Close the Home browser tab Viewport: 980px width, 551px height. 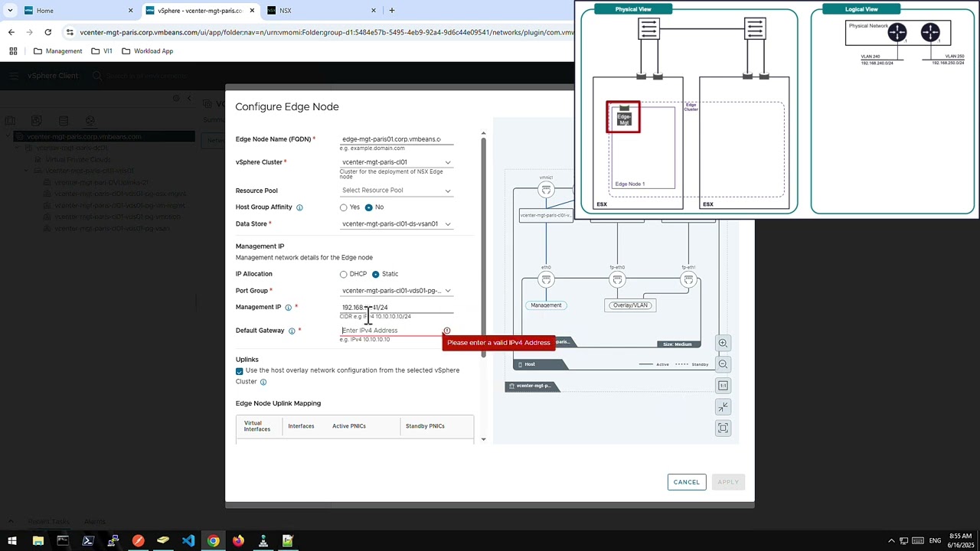[x=130, y=11]
